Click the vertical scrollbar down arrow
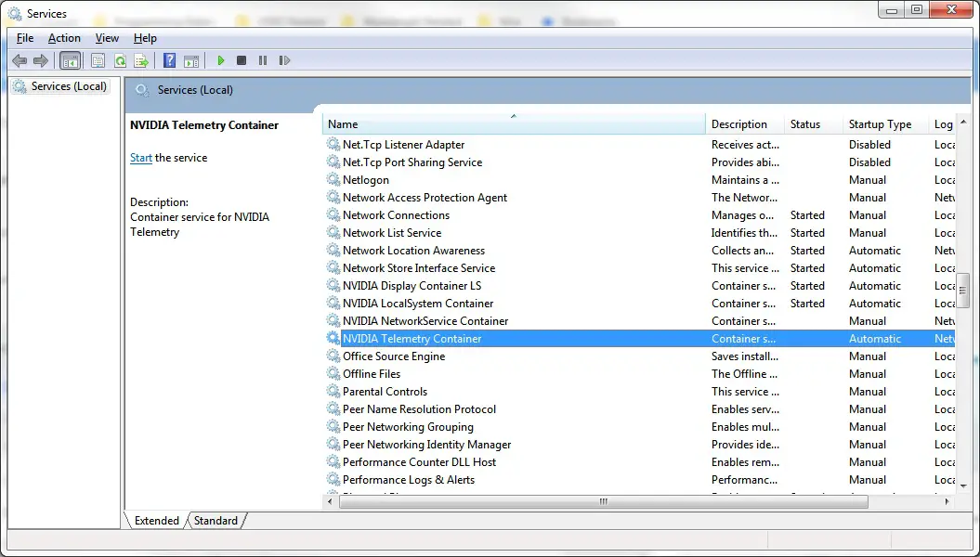This screenshot has width=980, height=557. pyautogui.click(x=963, y=486)
